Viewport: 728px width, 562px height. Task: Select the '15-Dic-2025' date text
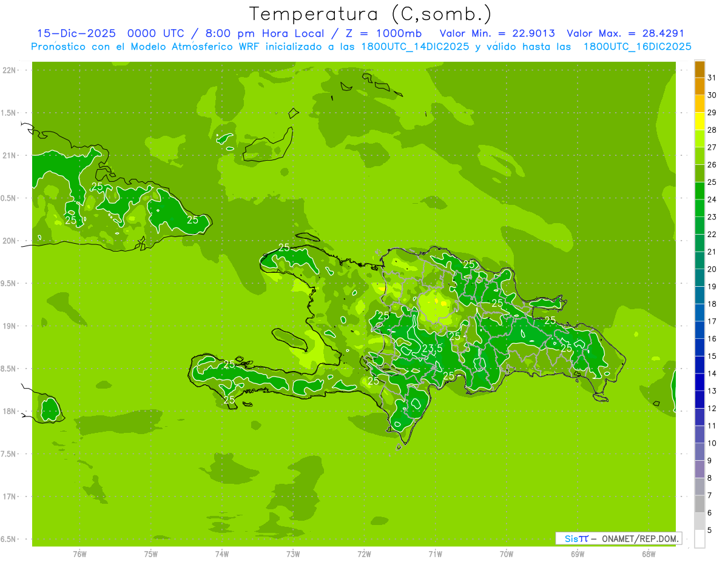click(x=76, y=33)
